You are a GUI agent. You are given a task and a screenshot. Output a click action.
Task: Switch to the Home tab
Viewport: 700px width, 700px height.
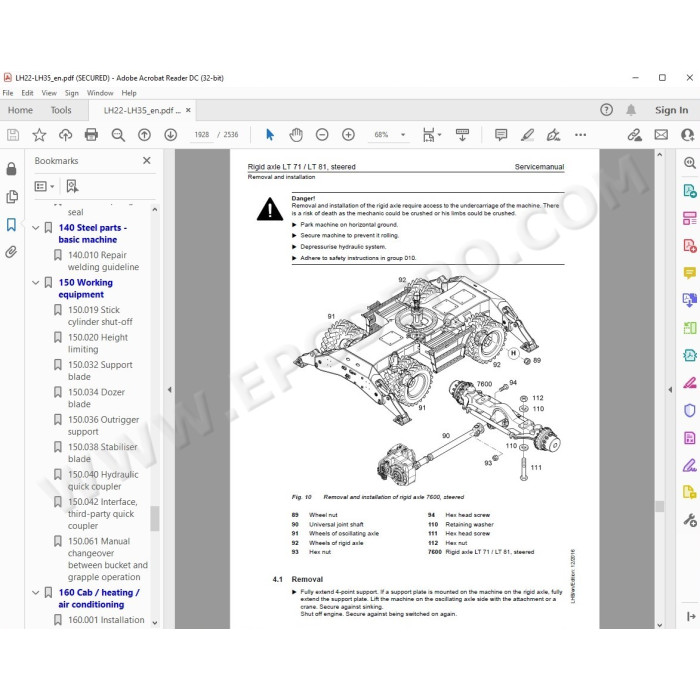[x=20, y=110]
